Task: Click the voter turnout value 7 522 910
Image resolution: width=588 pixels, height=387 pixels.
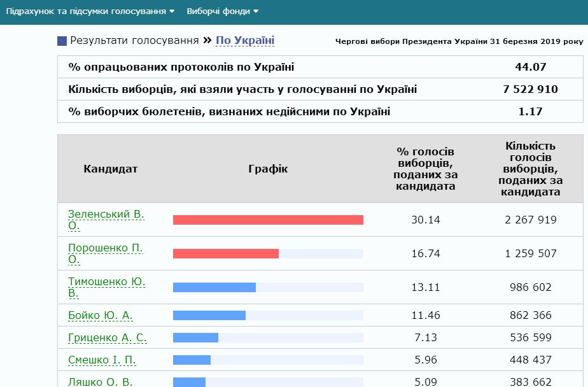Action: 531,89
